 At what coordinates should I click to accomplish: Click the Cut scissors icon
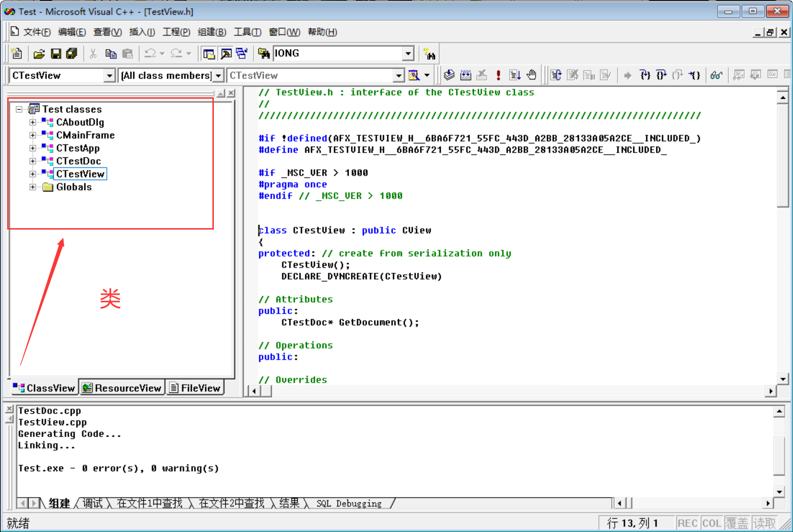[x=93, y=54]
